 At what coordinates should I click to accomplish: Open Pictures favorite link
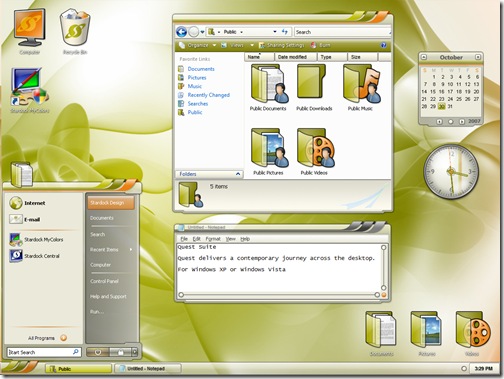[197, 78]
